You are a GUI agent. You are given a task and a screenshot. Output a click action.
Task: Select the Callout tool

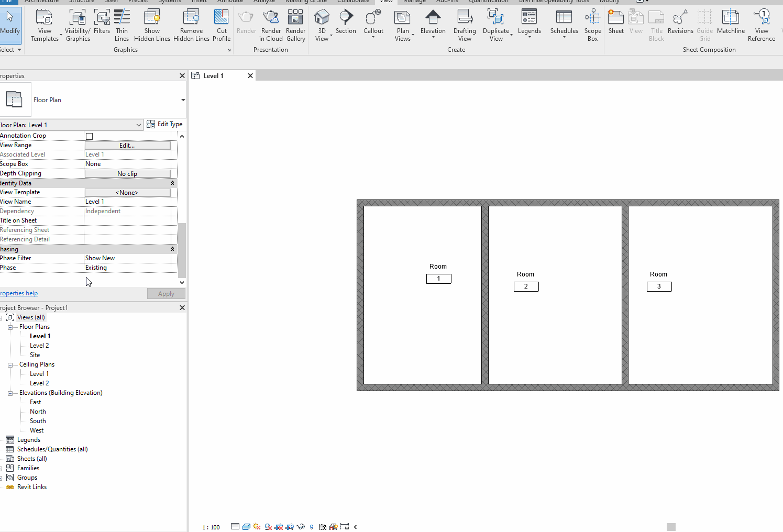(x=373, y=23)
